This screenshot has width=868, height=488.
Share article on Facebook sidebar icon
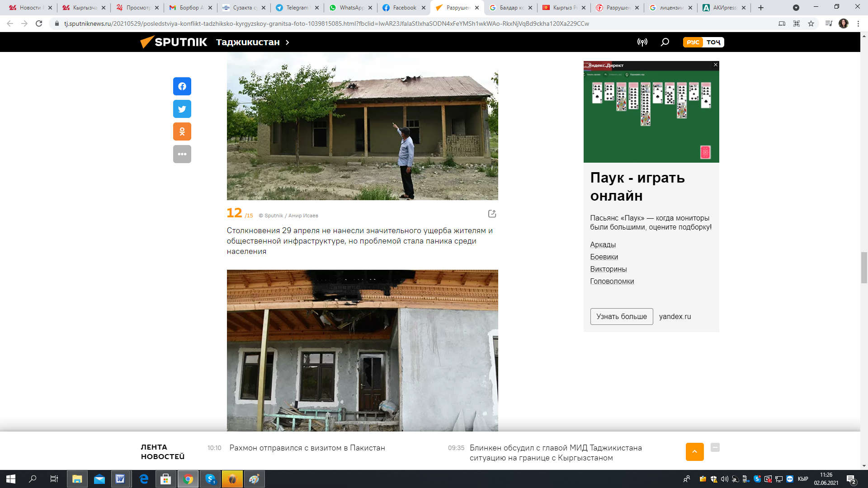[x=182, y=86]
